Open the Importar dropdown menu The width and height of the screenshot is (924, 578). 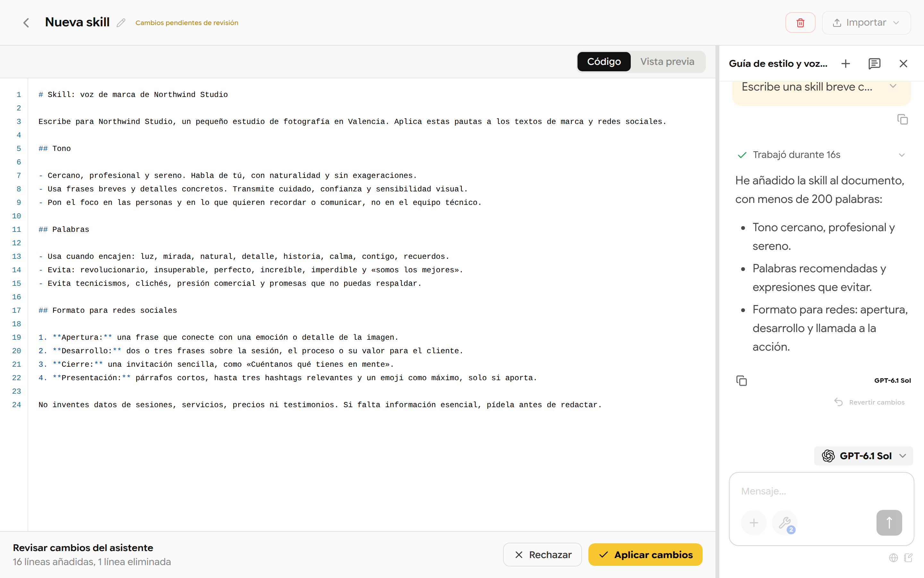tap(866, 22)
